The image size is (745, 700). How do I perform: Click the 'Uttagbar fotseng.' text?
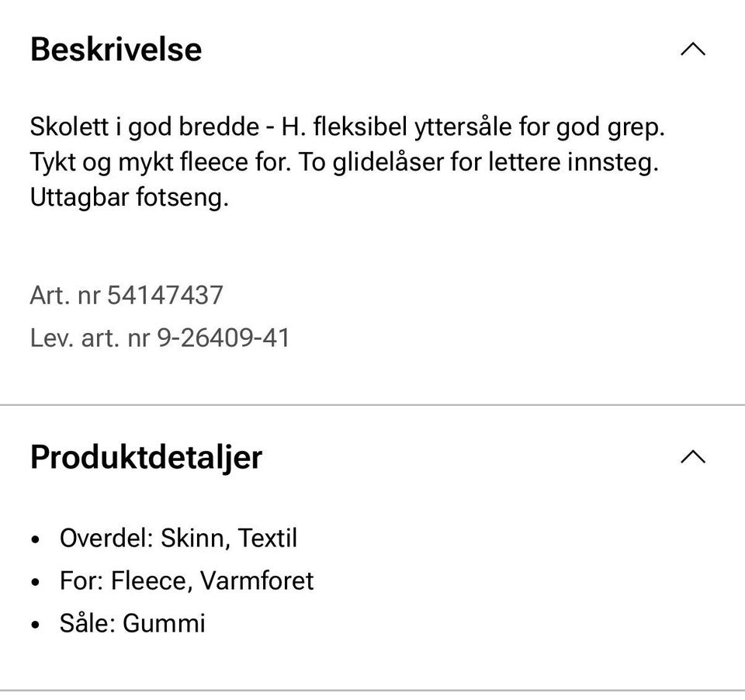pyautogui.click(x=130, y=199)
